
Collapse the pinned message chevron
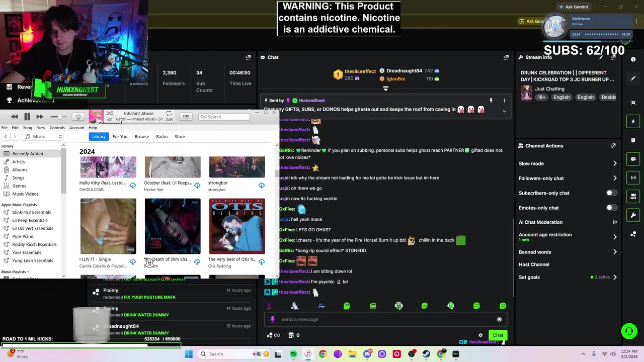pyautogui.click(x=504, y=111)
